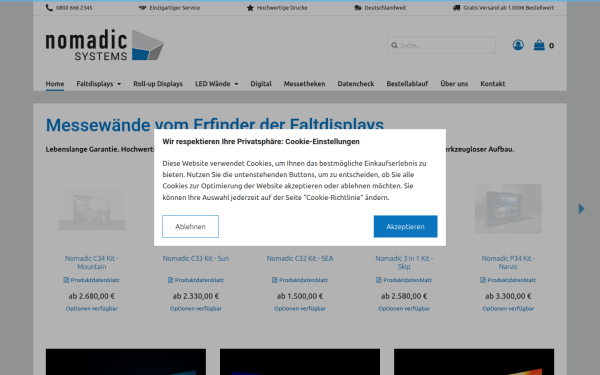Expand the LED Wände dropdown menu
The image size is (600, 375).
(217, 84)
